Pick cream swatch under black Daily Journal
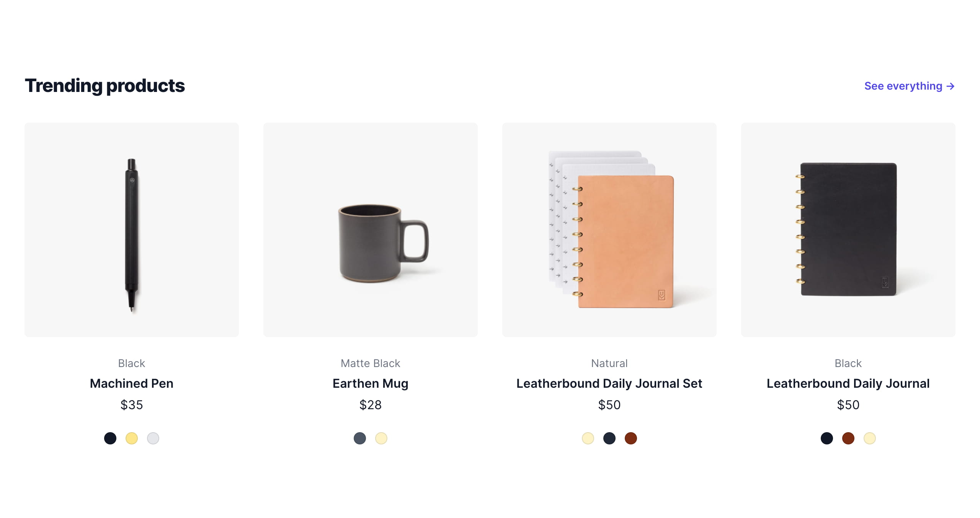Image resolution: width=980 pixels, height=518 pixels. pyautogui.click(x=870, y=438)
